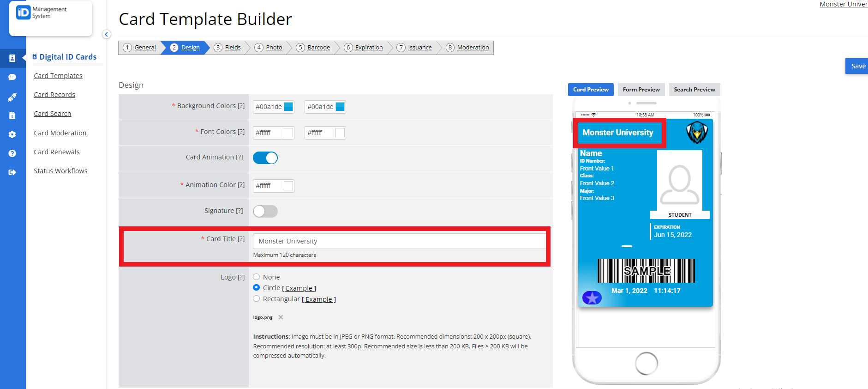Click the help question mark icon
The height and width of the screenshot is (389, 868).
(12, 153)
